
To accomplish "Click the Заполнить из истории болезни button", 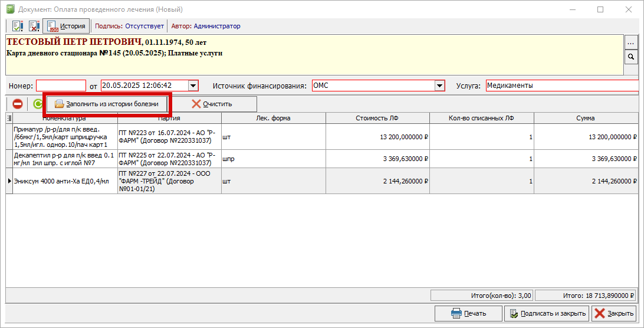I will 107,104.
